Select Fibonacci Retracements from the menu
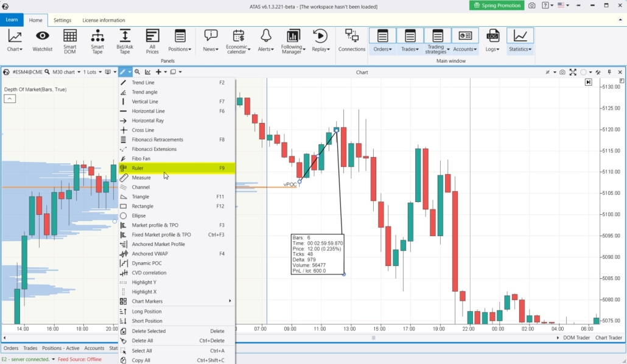This screenshot has width=627, height=364. click(157, 139)
